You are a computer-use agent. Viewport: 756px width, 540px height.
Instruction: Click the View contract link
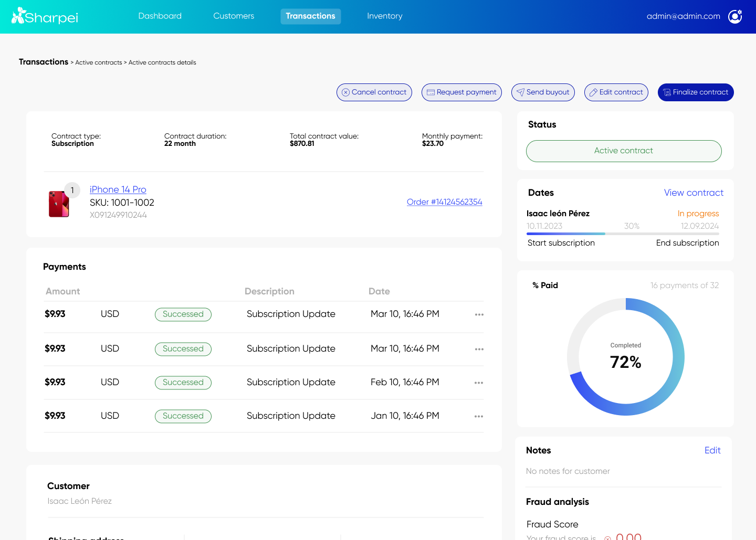[693, 193]
